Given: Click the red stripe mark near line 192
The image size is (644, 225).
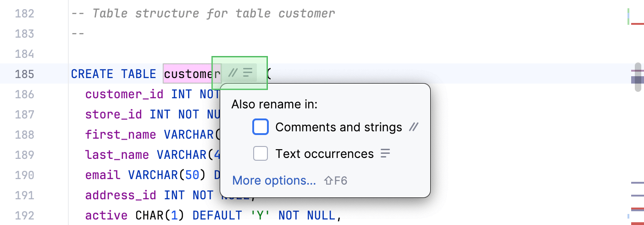Looking at the screenshot, I should click(x=638, y=209).
